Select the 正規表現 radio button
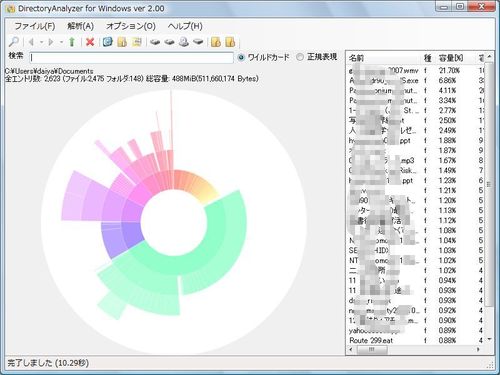Viewport: 500px width, 375px height. pos(300,57)
